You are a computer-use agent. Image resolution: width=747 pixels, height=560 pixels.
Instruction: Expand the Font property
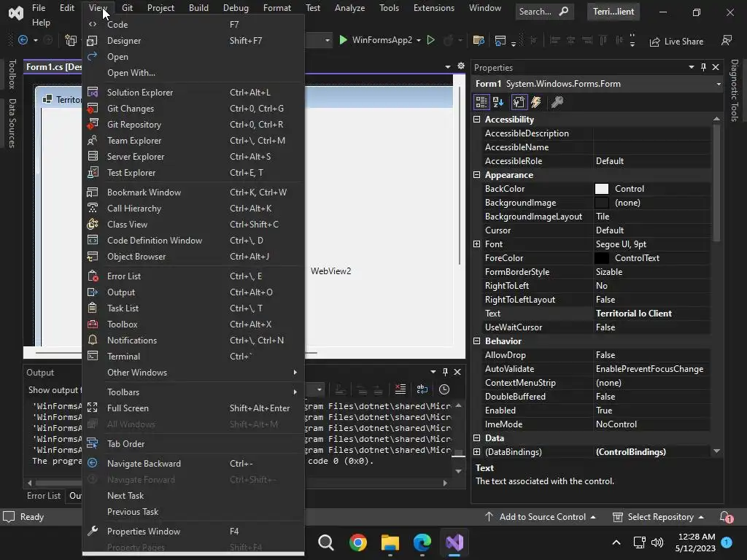(476, 244)
